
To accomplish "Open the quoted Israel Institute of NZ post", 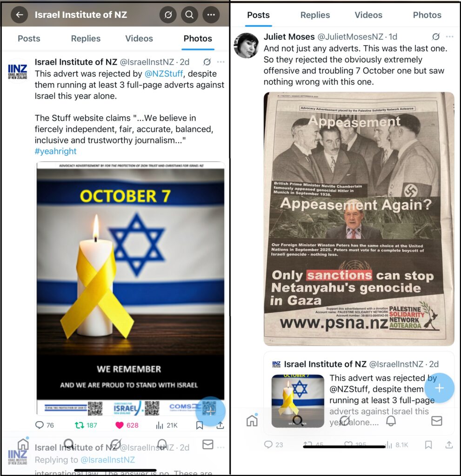I will click(359, 393).
